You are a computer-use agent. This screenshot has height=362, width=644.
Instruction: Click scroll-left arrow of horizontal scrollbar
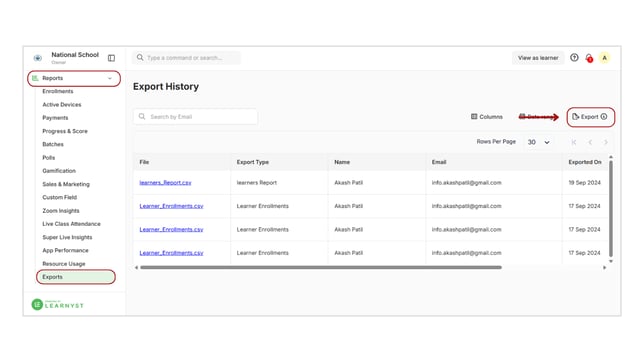(x=136, y=267)
